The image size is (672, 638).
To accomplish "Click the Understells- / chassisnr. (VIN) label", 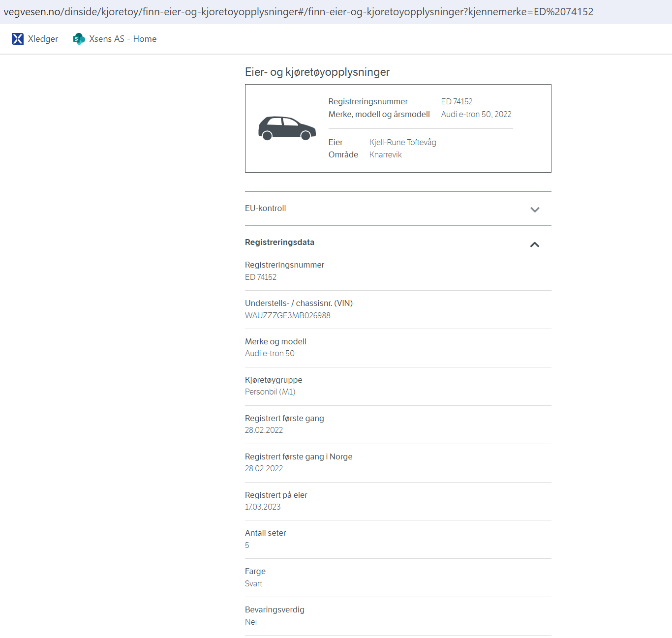I will [x=299, y=304].
